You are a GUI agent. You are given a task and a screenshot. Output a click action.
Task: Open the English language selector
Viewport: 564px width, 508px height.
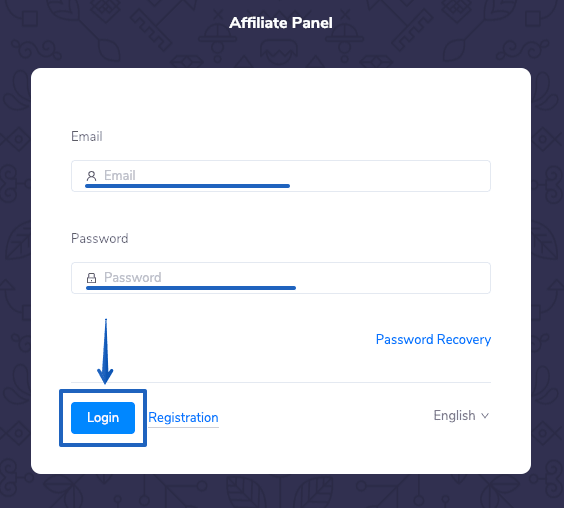coord(461,416)
